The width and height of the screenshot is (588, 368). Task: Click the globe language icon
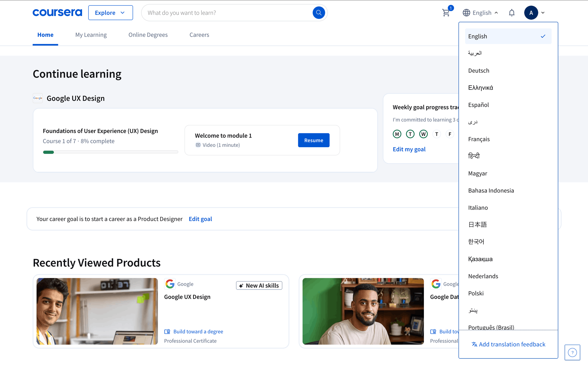[466, 13]
